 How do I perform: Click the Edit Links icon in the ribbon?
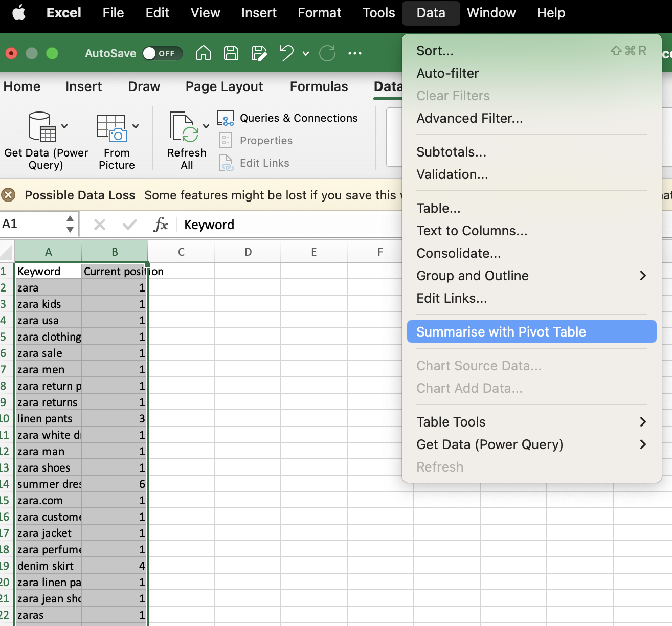click(226, 163)
